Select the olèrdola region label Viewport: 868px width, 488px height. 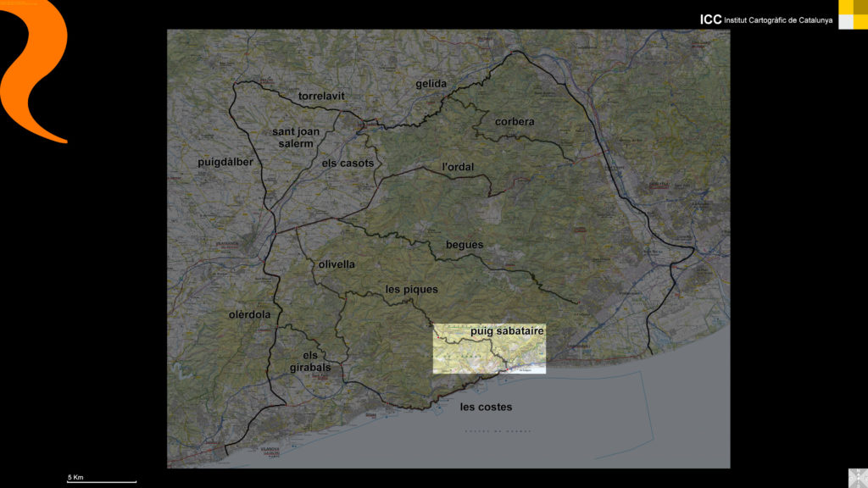(249, 314)
